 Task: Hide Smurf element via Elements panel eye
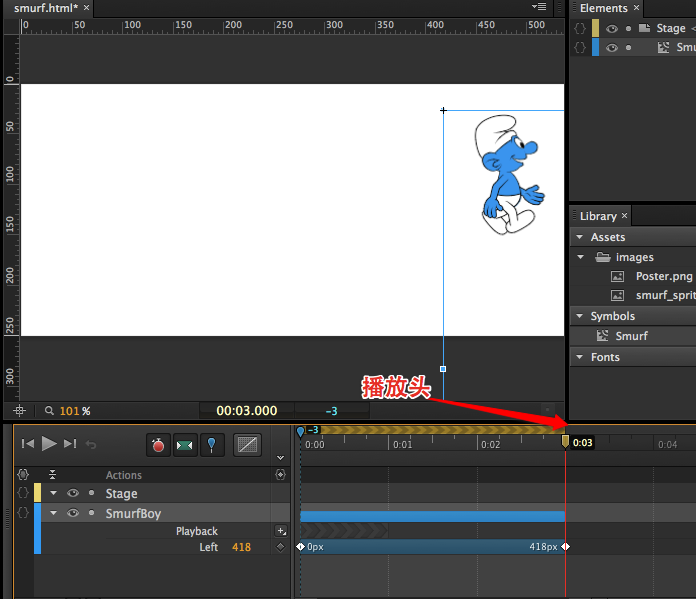click(612, 48)
